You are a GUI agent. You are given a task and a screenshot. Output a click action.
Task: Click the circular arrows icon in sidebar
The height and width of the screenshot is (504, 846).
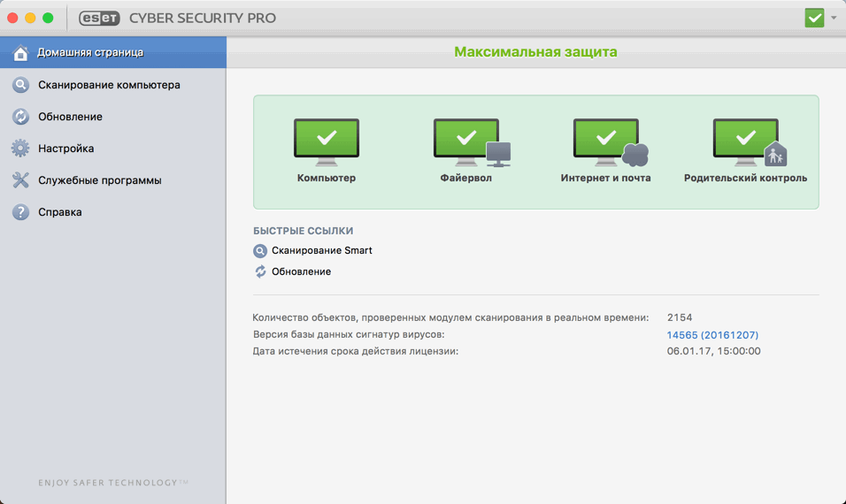(x=20, y=117)
